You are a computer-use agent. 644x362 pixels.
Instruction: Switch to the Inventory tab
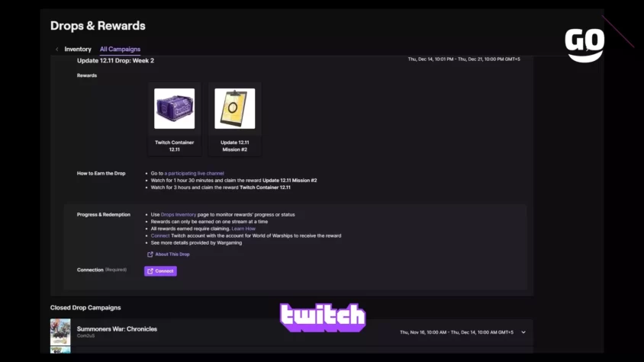(x=78, y=50)
